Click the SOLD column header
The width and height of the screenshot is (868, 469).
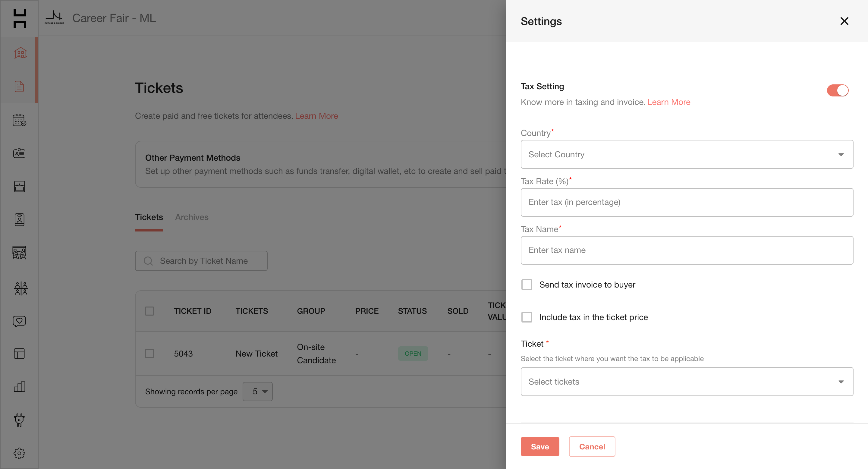coord(458,311)
